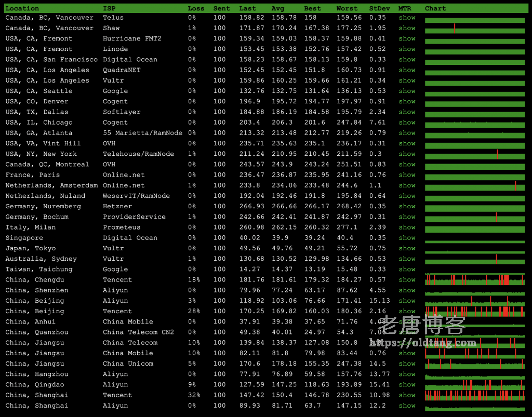Screen dimensions: 532x417
Task: Select the StDev column header
Action: (378, 8)
